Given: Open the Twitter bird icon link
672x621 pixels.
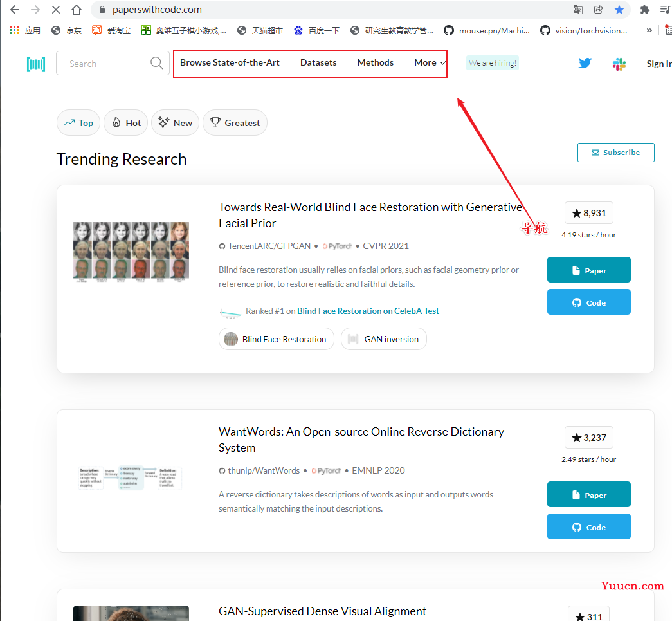Looking at the screenshot, I should coord(585,63).
